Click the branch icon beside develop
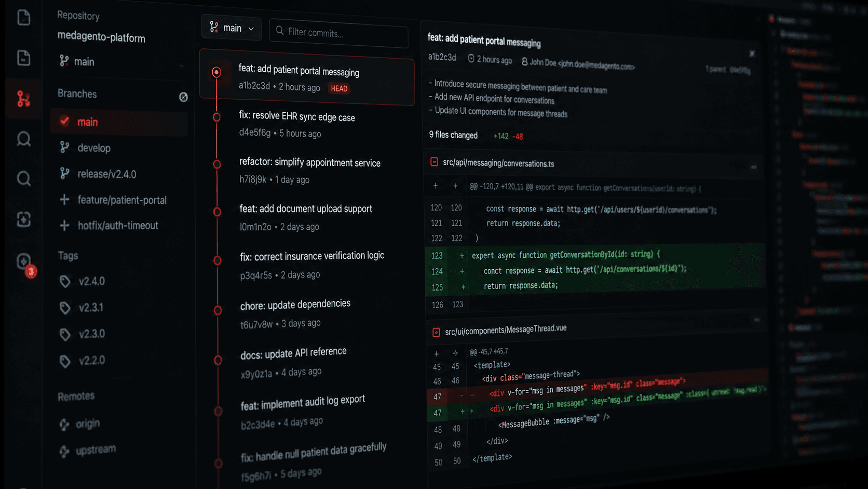The width and height of the screenshot is (868, 489). (x=64, y=147)
